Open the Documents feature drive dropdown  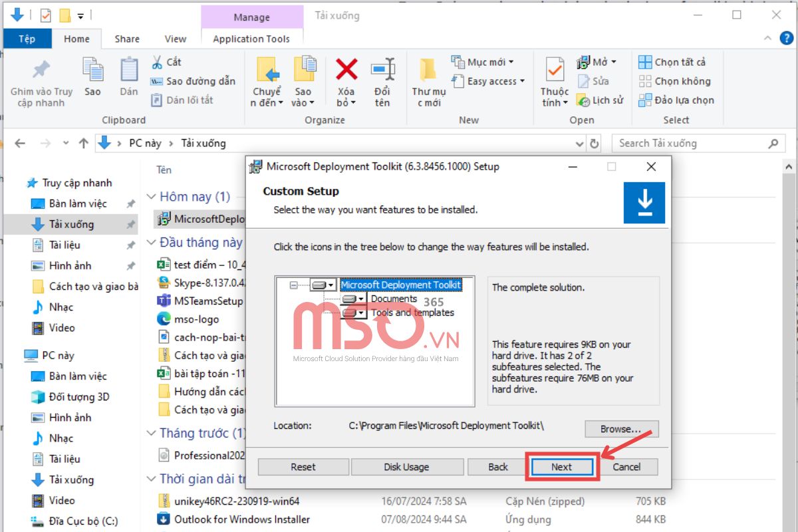click(x=354, y=299)
